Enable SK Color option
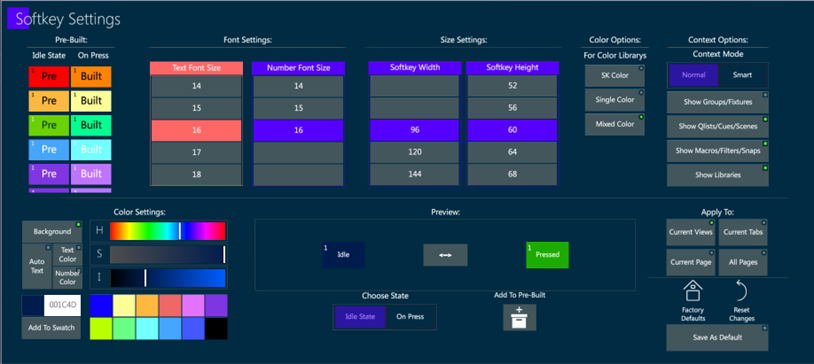Viewport: 814px width, 364px height. pos(615,75)
